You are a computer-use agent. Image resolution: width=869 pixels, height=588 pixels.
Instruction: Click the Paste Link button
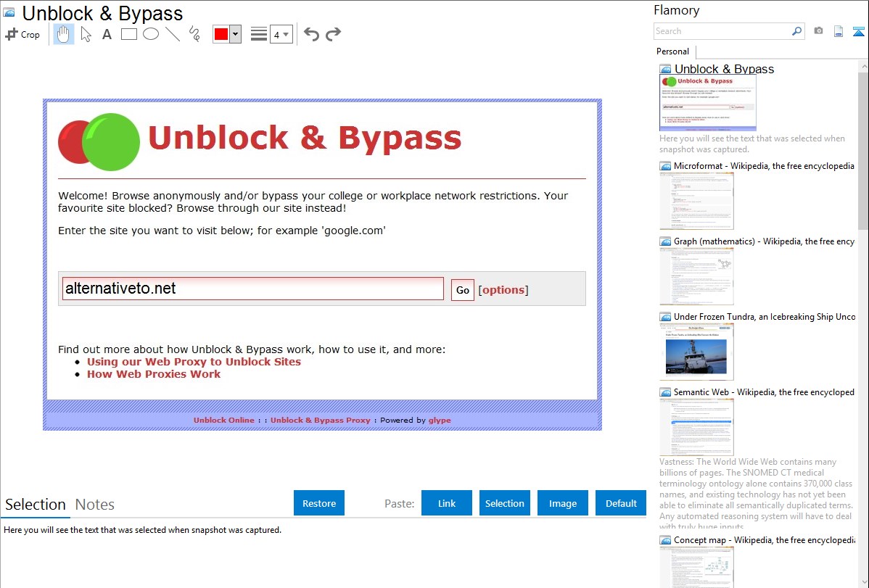point(447,503)
